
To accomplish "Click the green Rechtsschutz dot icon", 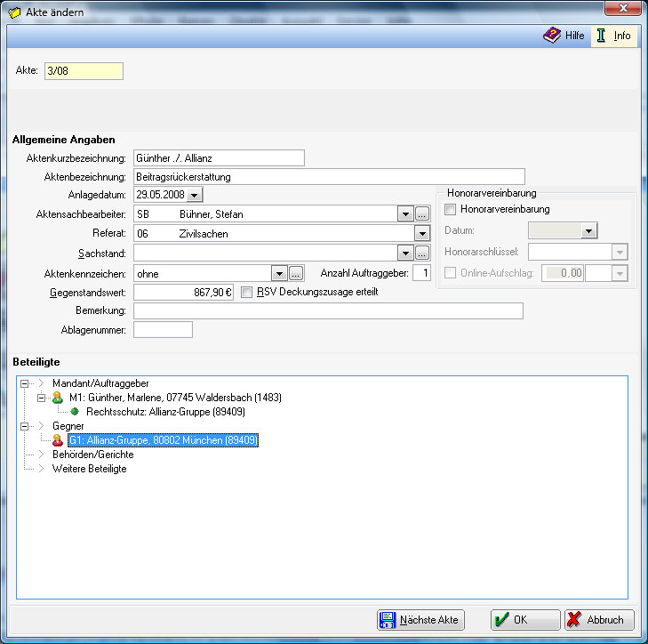I will [76, 412].
